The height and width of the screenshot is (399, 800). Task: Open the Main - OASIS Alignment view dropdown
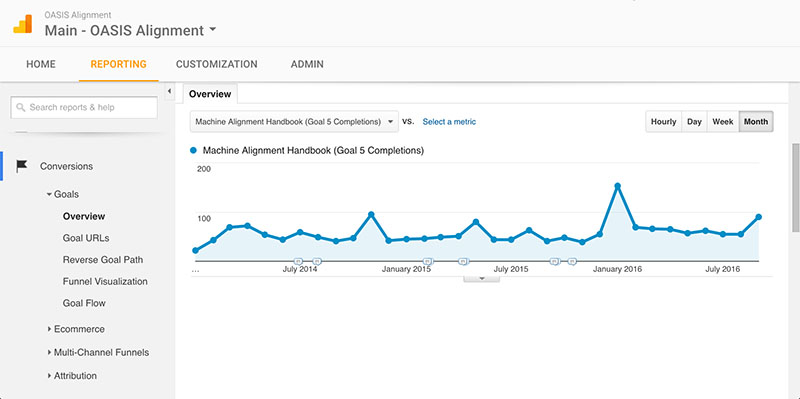coord(131,30)
